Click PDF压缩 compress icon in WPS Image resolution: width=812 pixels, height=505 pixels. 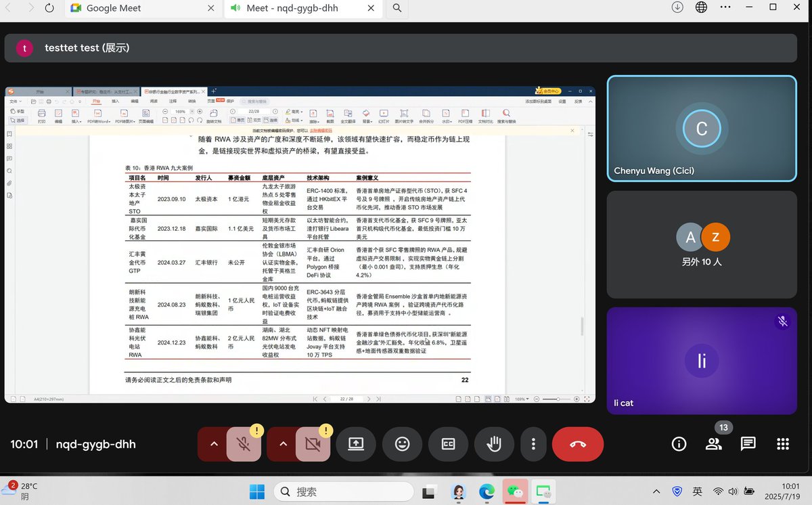465,116
